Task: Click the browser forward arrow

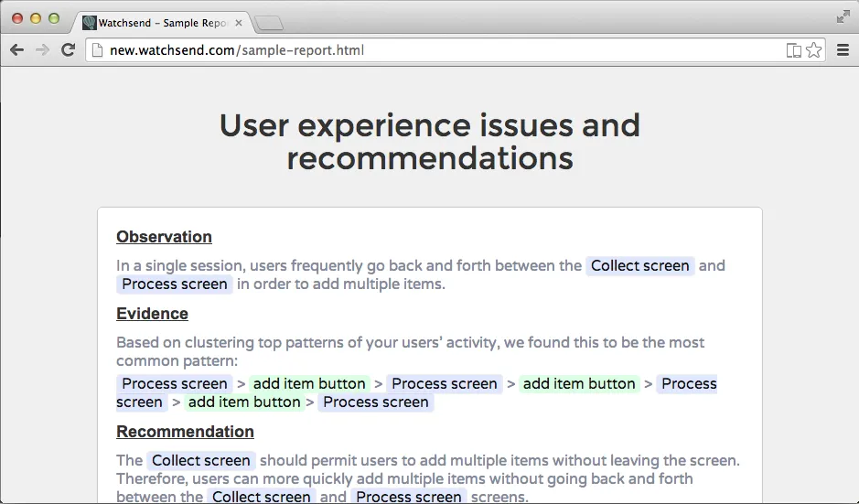Action: [42, 50]
